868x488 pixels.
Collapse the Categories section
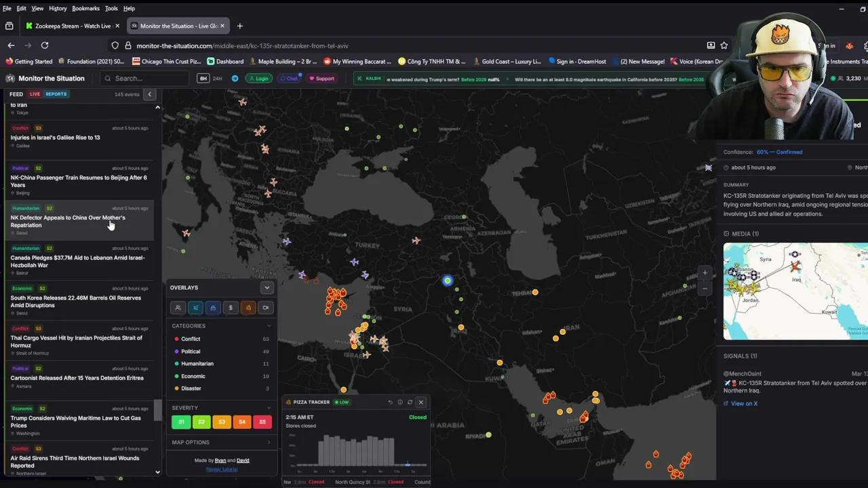[269, 326]
